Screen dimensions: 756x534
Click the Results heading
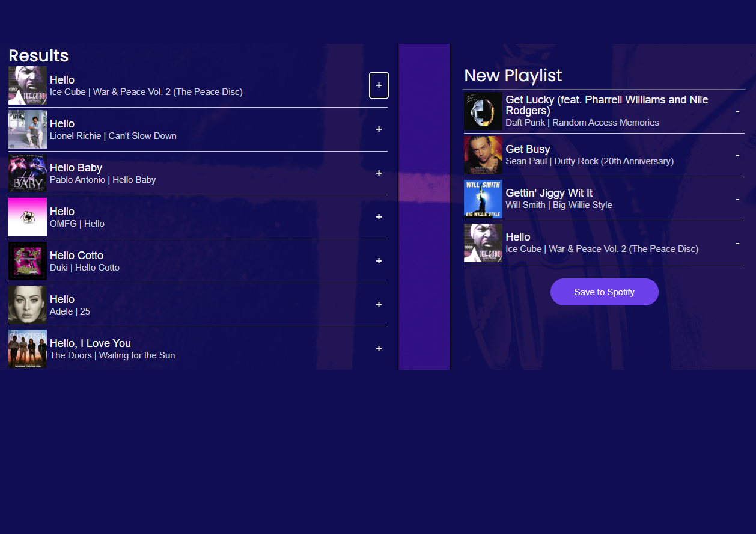point(38,55)
